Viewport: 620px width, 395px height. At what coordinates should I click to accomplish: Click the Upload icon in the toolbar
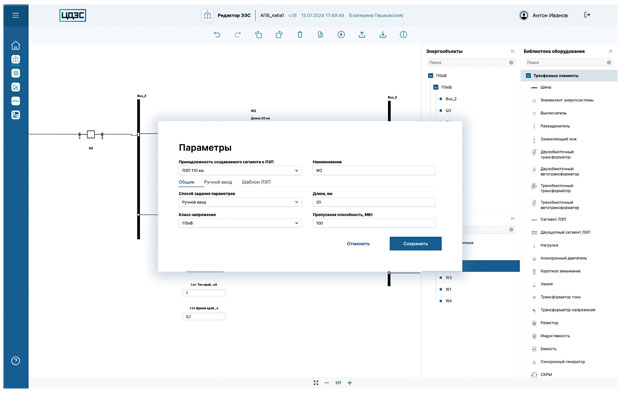[362, 35]
